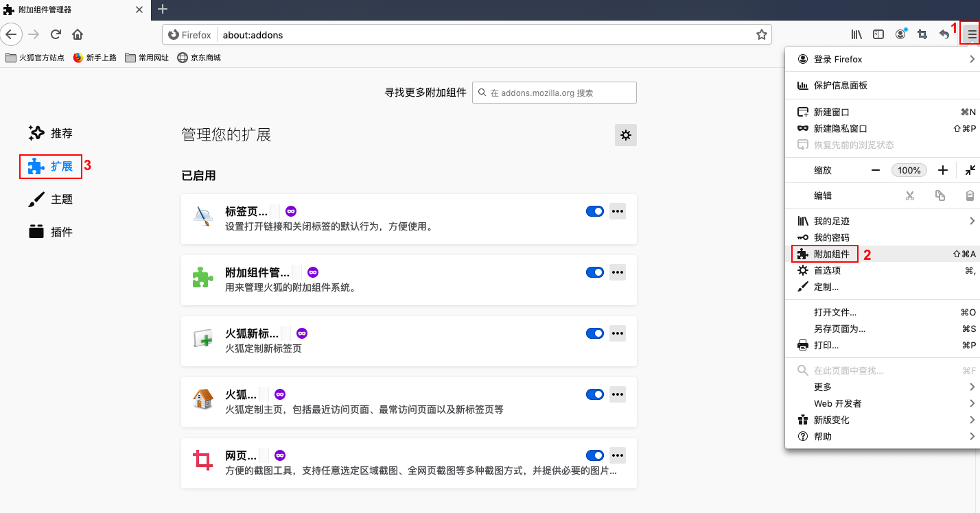Expand the 更多 submenu
This screenshot has width=980, height=513.
884,387
